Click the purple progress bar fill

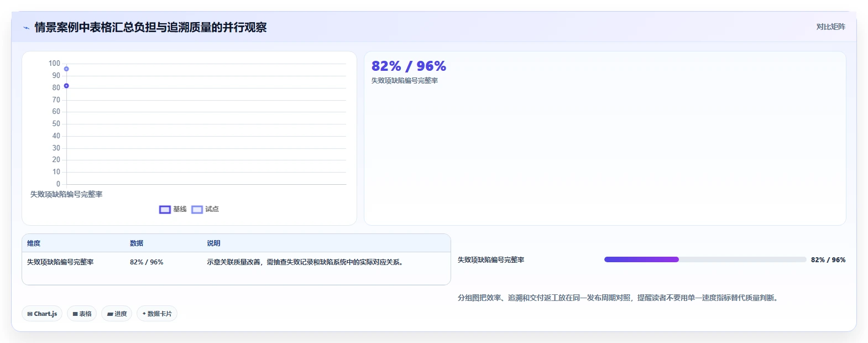[641, 259]
